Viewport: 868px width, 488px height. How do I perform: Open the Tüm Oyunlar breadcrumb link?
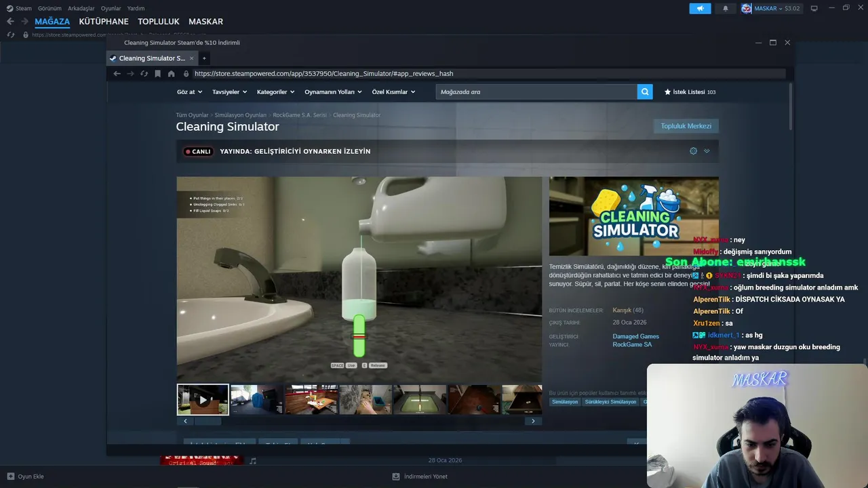click(x=192, y=115)
